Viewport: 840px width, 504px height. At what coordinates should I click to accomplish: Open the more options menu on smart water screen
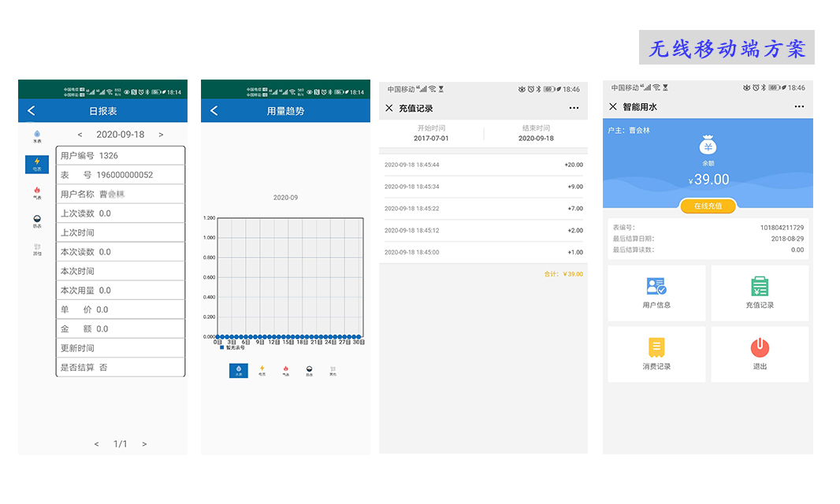(x=798, y=106)
